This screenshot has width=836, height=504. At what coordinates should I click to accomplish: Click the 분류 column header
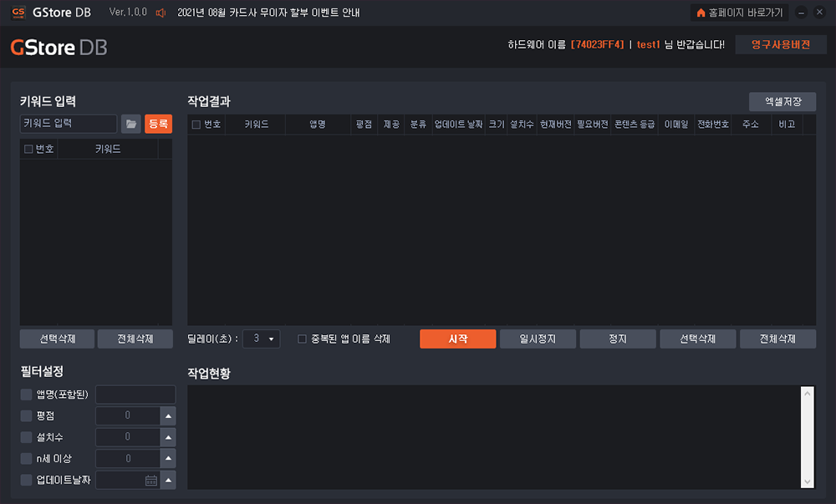[418, 125]
